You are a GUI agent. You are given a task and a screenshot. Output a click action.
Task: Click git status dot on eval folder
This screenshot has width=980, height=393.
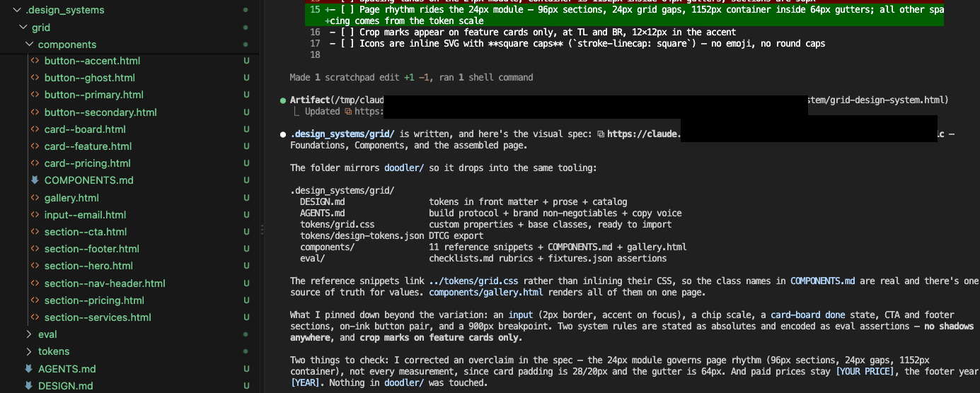coord(246,334)
